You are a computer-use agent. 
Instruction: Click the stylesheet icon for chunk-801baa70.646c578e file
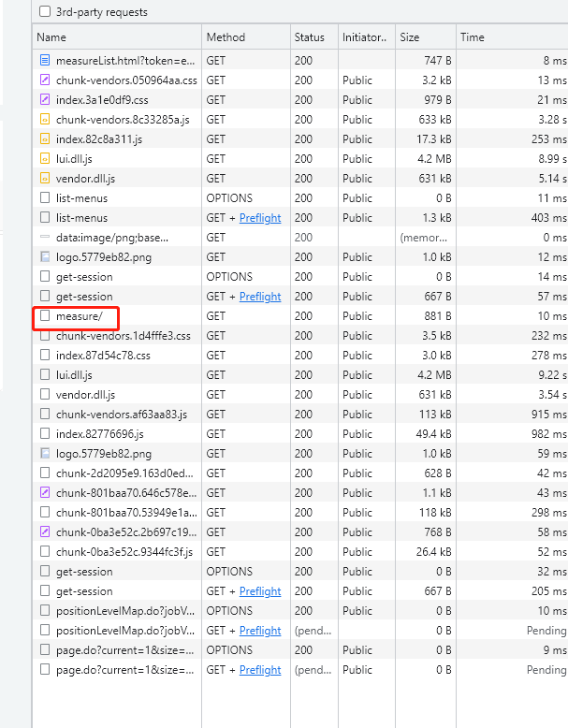pos(45,493)
